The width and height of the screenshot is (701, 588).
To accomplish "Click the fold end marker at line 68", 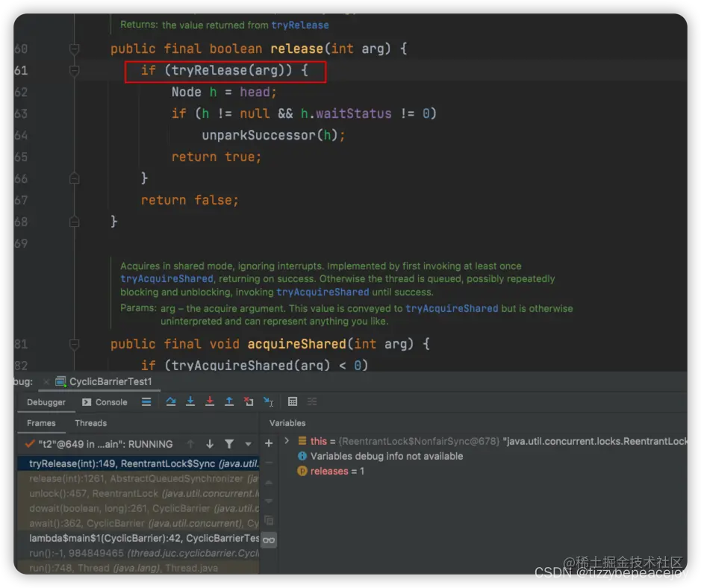I will pos(74,222).
